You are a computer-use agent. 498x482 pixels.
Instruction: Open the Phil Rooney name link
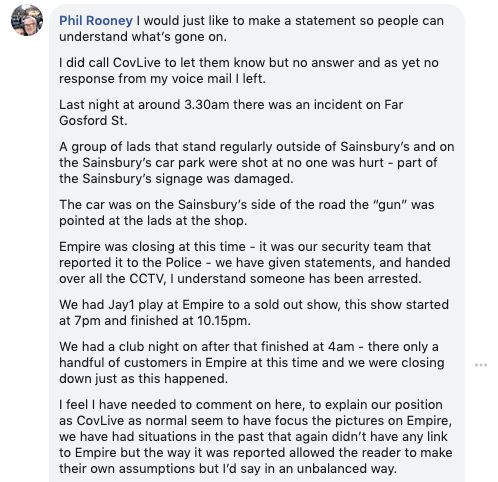[96, 21]
